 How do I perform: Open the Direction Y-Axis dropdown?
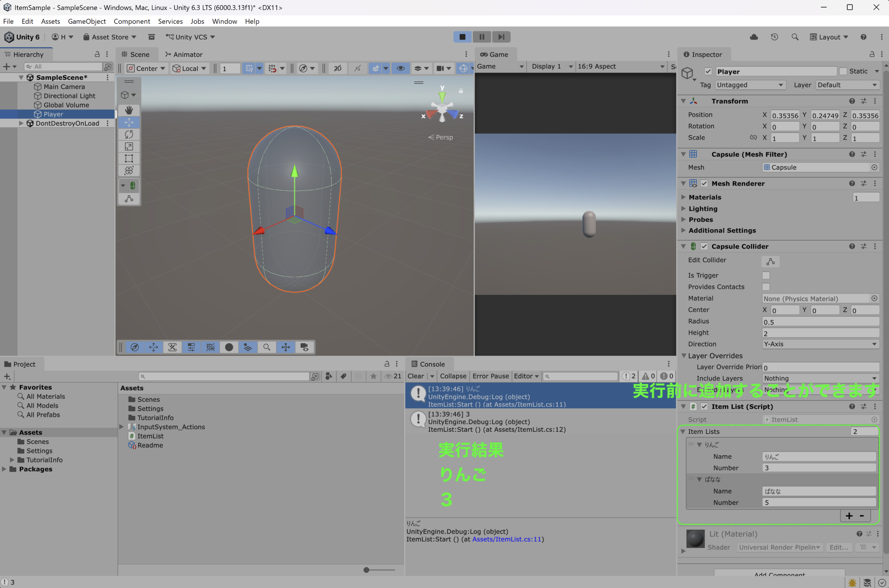[x=820, y=344]
